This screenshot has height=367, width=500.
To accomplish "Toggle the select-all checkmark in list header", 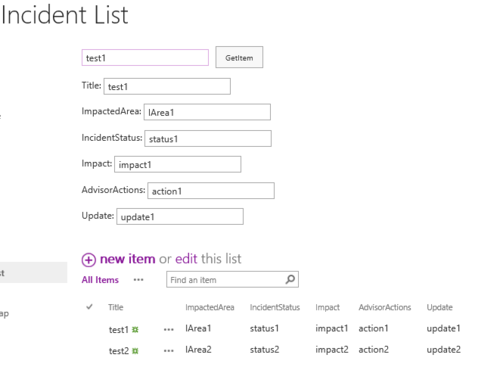I will (x=89, y=307).
